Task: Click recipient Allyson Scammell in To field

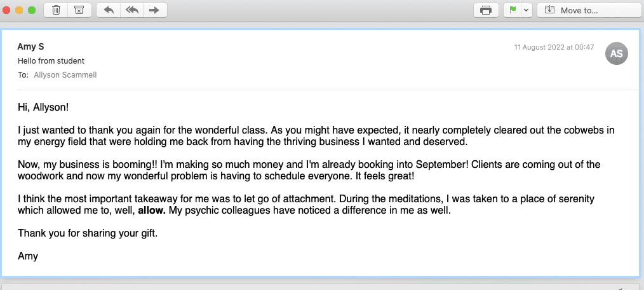Action: 65,75
